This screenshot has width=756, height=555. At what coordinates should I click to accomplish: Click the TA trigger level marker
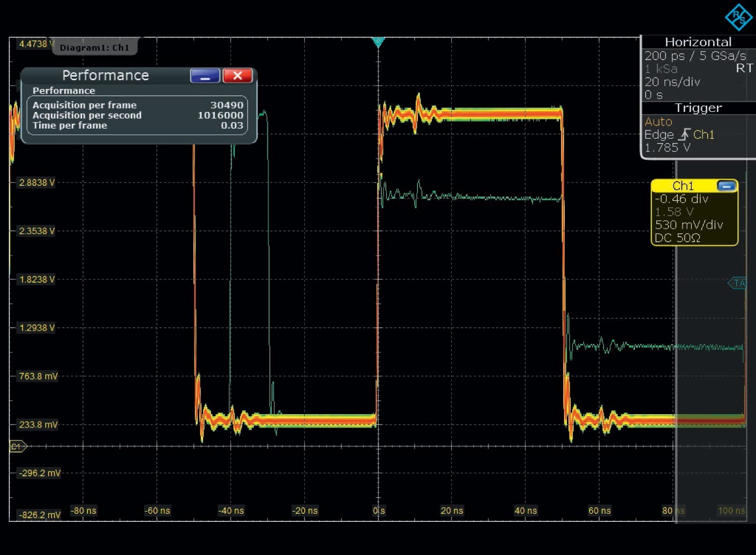click(x=738, y=283)
